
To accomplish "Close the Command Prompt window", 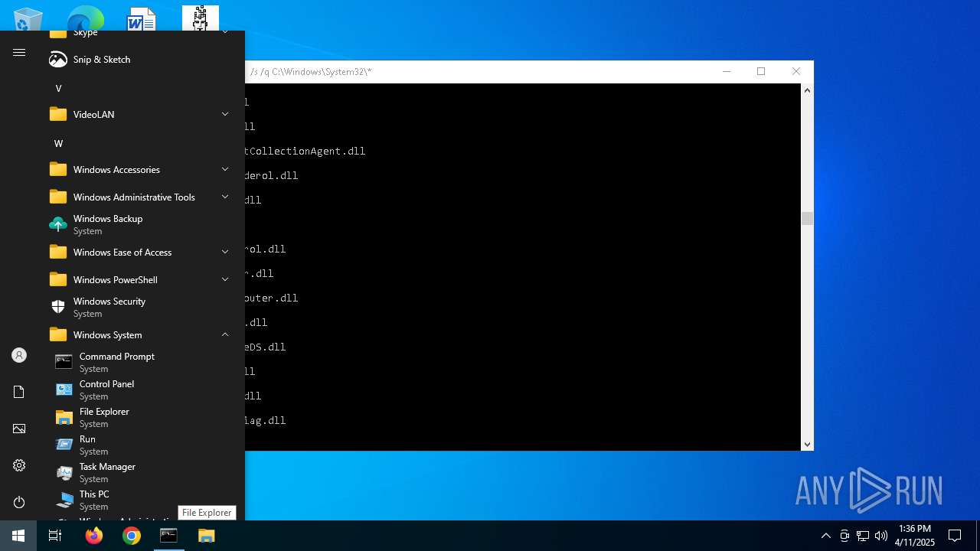I will coord(796,71).
